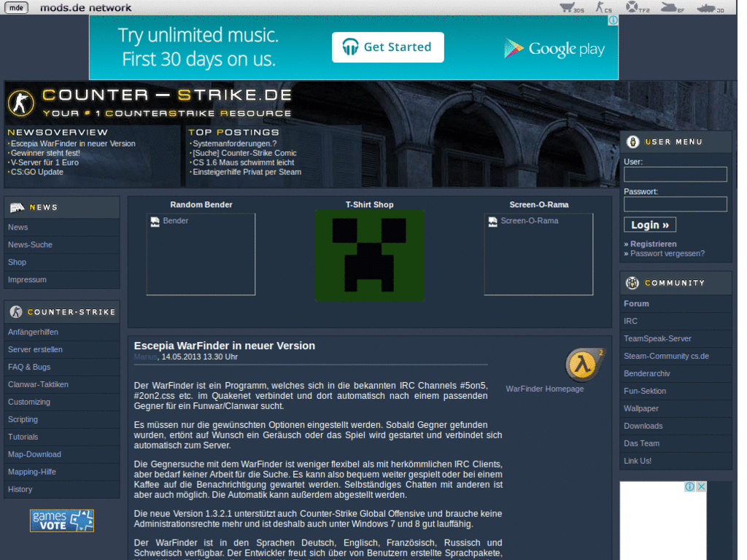Click author name Marius under article title
This screenshot has height=560, width=747.
pyautogui.click(x=145, y=357)
